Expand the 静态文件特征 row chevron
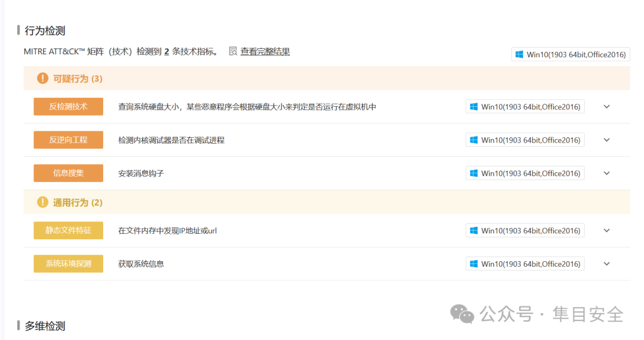Image resolution: width=644 pixels, height=340 pixels. (x=606, y=231)
